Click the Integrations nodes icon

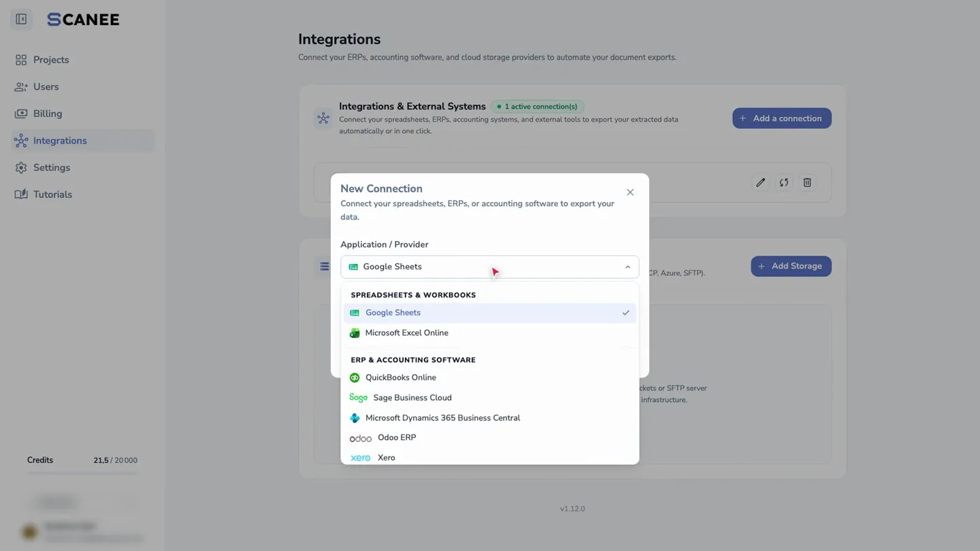point(21,141)
